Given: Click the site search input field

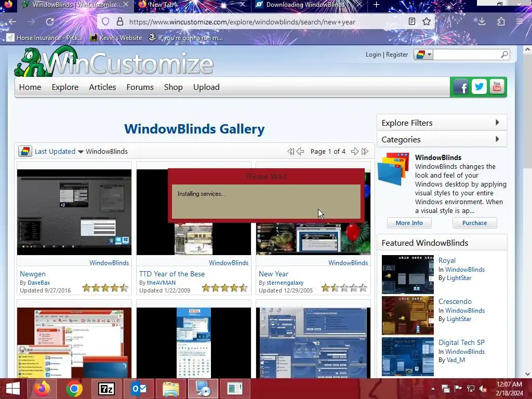Looking at the screenshot, I should (x=467, y=54).
